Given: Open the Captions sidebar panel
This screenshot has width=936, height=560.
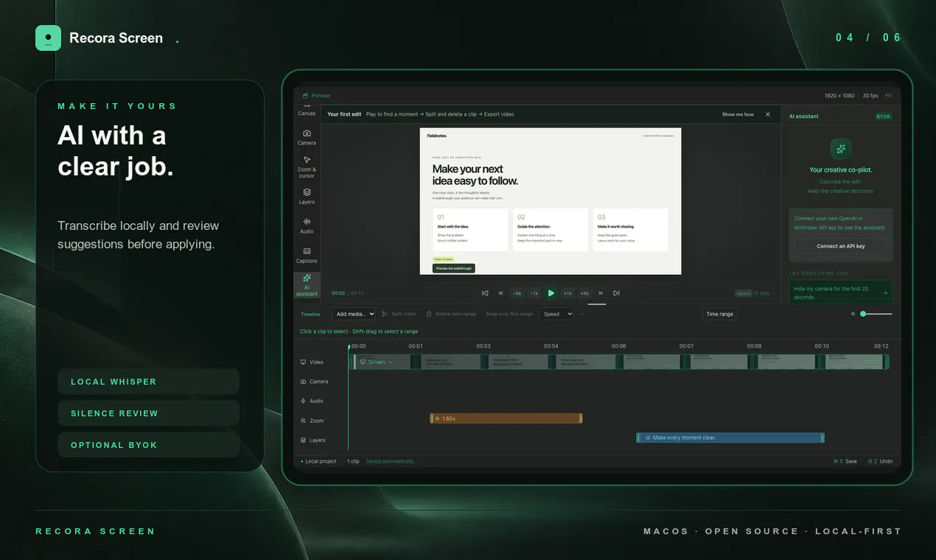Looking at the screenshot, I should 307,255.
